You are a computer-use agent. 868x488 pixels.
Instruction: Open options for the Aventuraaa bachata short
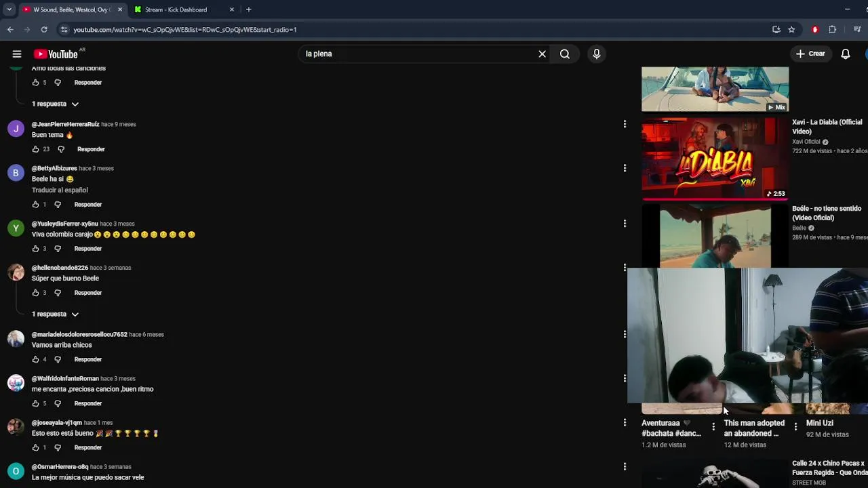[713, 427]
